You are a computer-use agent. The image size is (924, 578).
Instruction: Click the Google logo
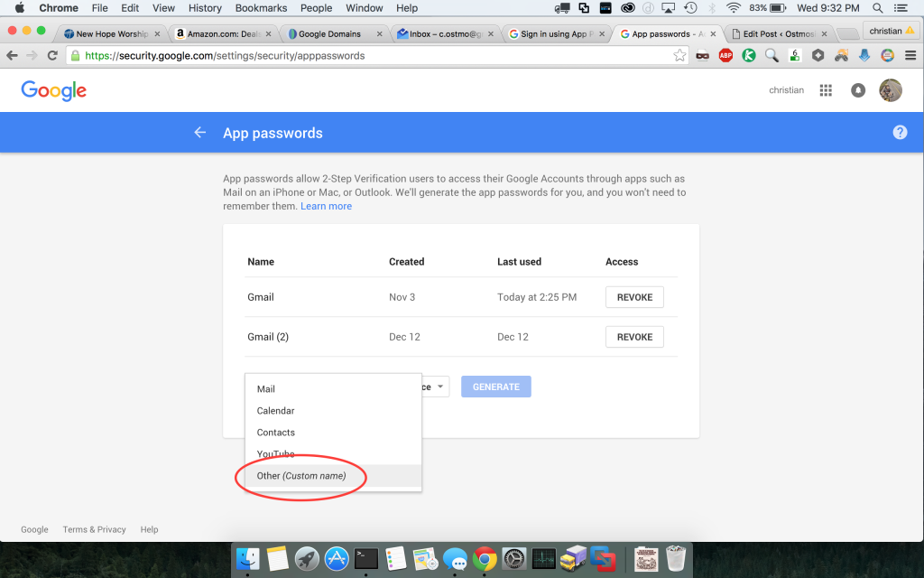pyautogui.click(x=53, y=91)
